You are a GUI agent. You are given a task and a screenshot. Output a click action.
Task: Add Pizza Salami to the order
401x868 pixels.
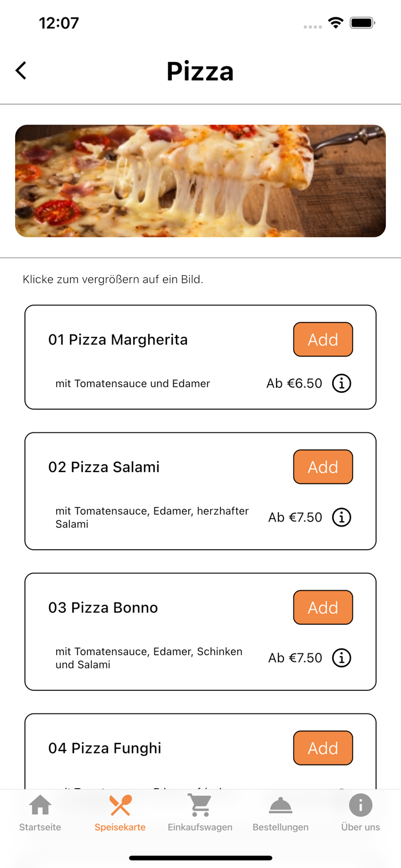pyautogui.click(x=323, y=467)
